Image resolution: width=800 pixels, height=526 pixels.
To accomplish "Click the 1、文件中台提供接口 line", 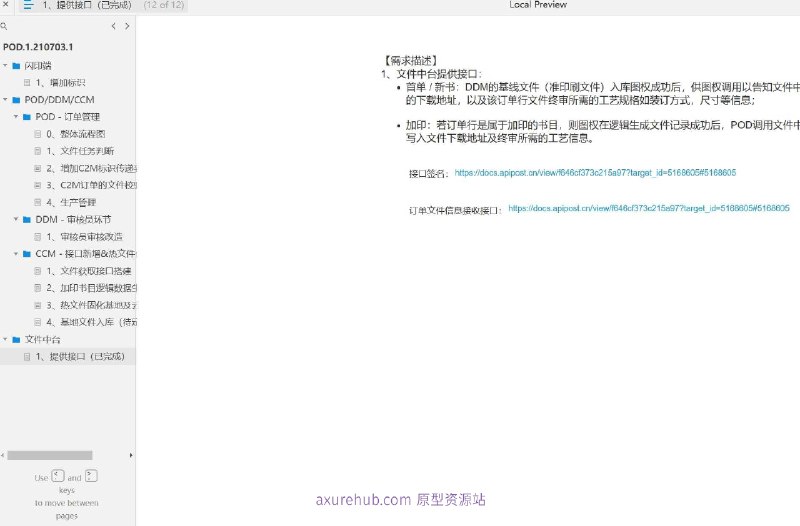I will click(432, 74).
